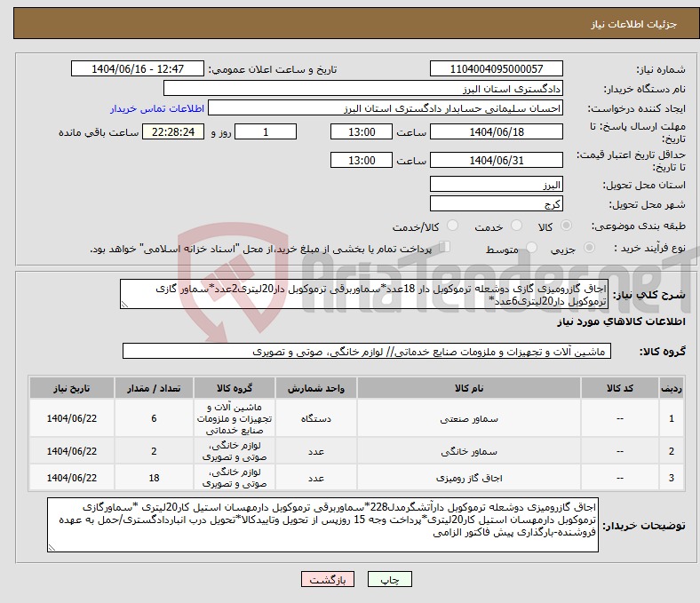
Task: Select the کالا radio button
Action: pyautogui.click(x=567, y=226)
